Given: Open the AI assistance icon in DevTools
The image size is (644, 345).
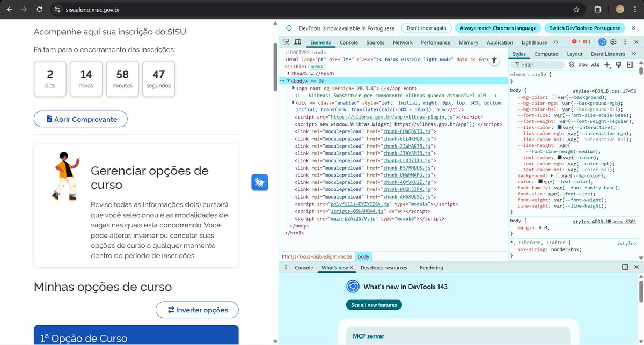Looking at the screenshot, I should (x=603, y=42).
